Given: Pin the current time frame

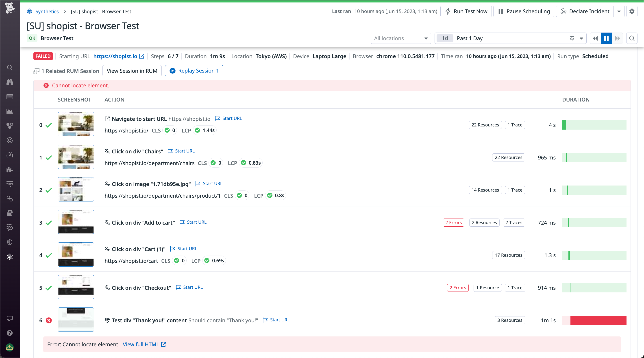Looking at the screenshot, I should [x=572, y=38].
